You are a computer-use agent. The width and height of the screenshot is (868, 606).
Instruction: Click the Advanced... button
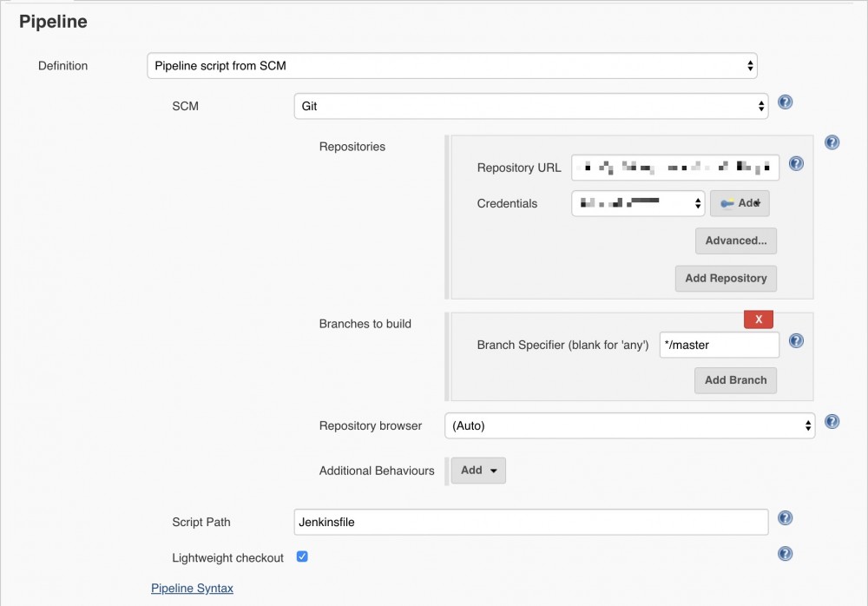(735, 240)
